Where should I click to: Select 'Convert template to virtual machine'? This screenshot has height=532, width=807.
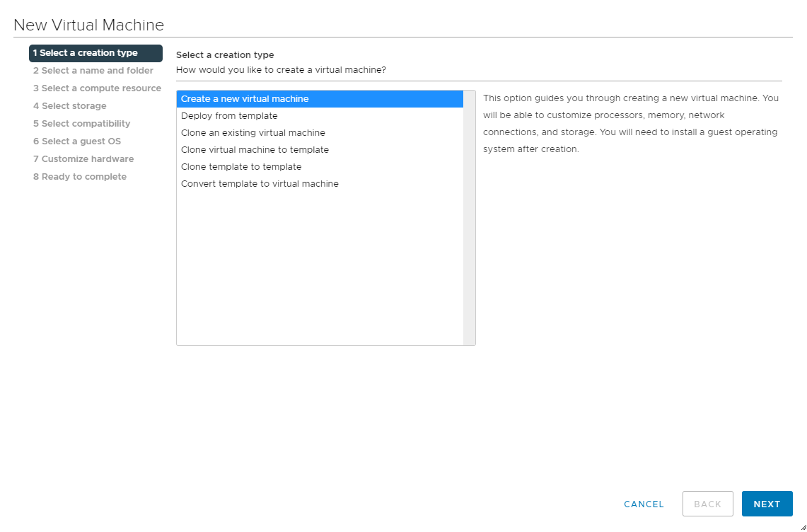click(x=260, y=184)
